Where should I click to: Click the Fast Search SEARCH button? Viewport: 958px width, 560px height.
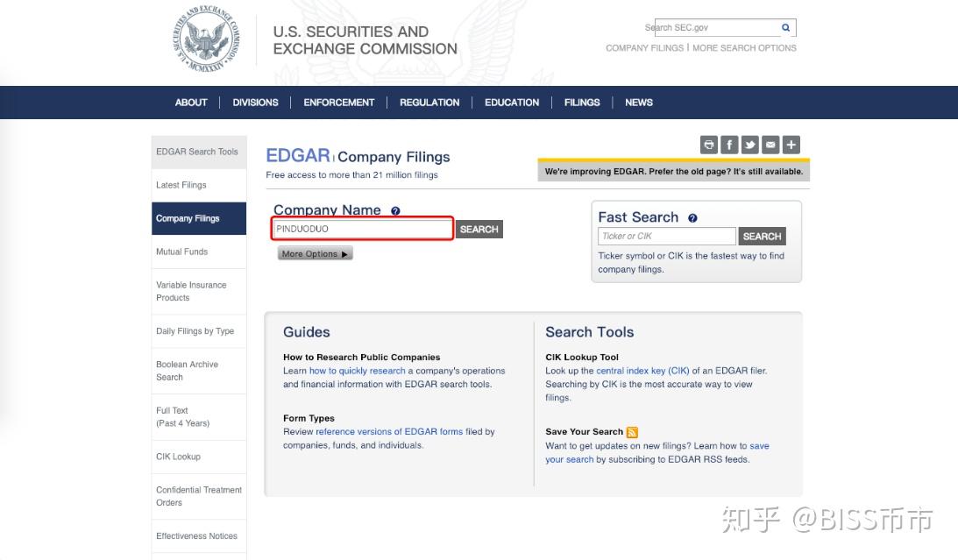click(x=762, y=237)
